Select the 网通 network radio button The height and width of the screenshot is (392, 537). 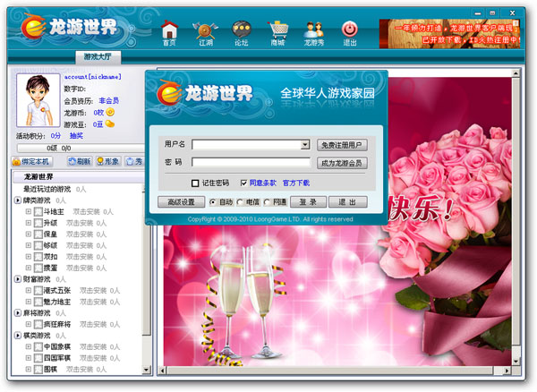click(267, 202)
